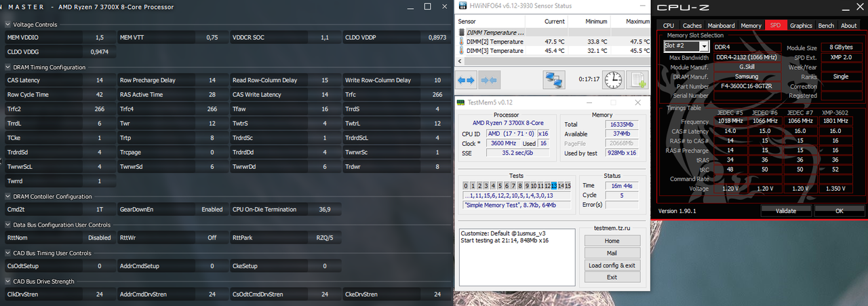868x306 pixels.
Task: Switch to the CPU tab in CPU-Z
Action: coord(668,26)
